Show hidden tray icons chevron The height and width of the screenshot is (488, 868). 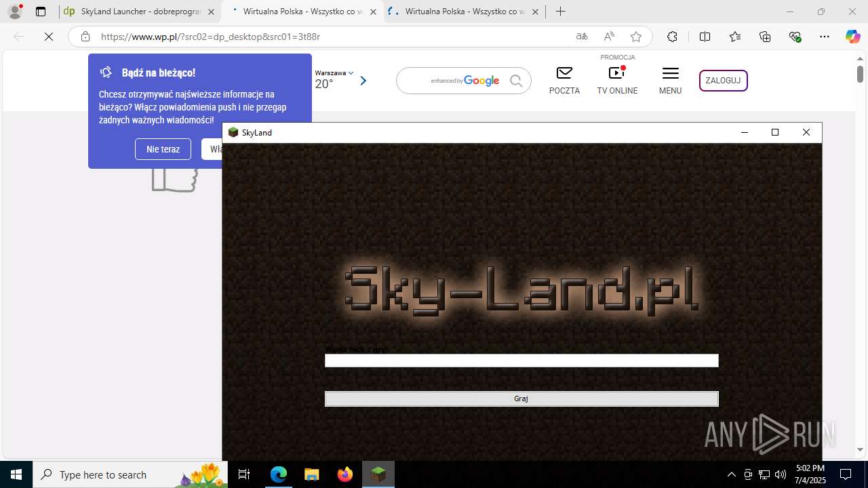coord(731,474)
